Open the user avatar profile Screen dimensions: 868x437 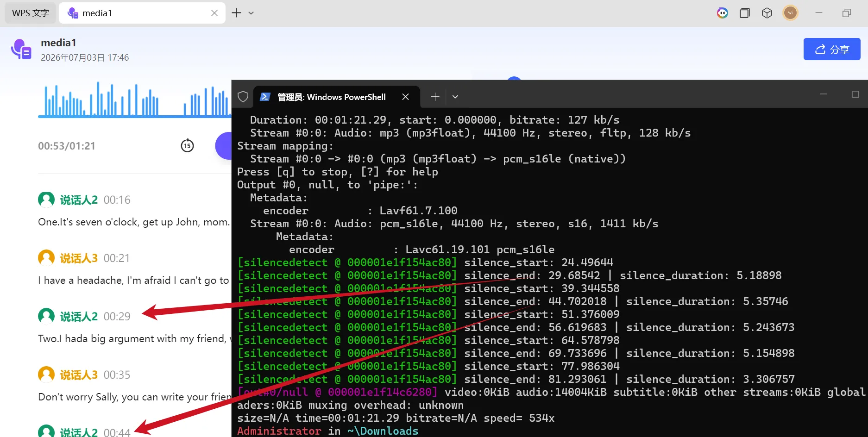point(790,13)
